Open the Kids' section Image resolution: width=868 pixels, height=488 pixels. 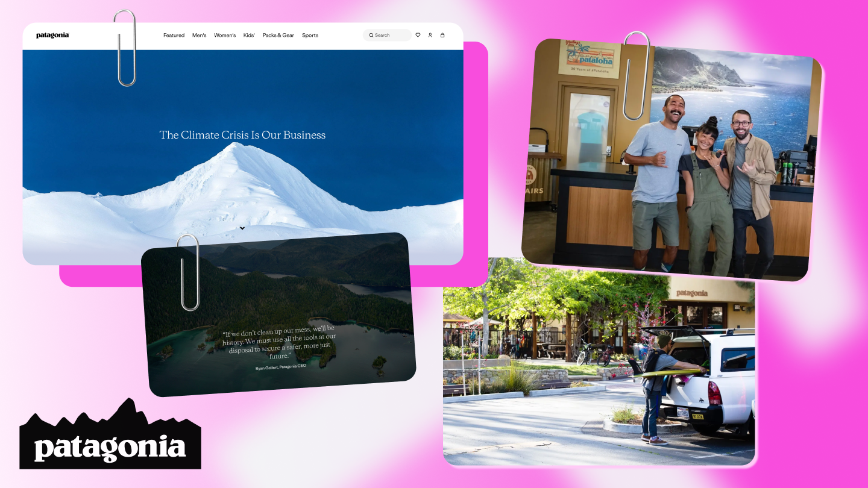[x=249, y=35]
